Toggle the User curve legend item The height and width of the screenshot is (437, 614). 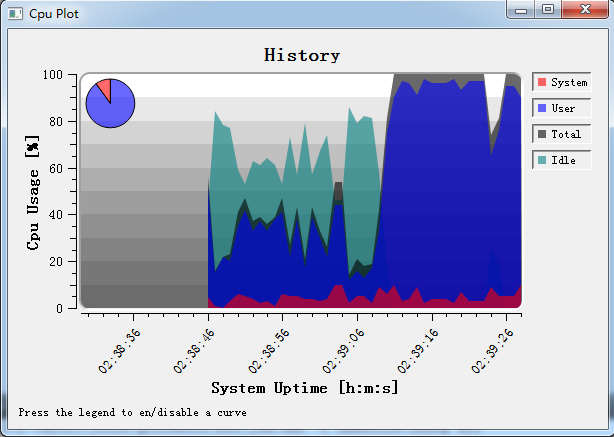click(562, 108)
